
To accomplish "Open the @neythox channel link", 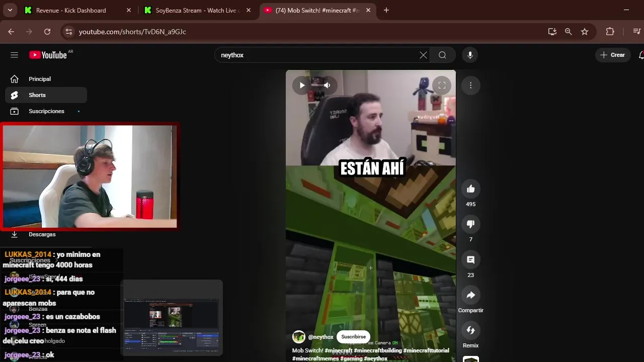I will coord(321,337).
